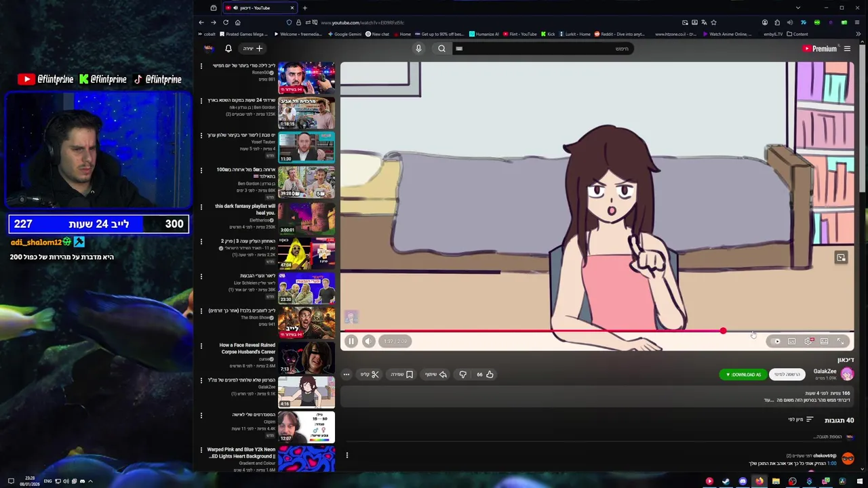Open 'Warped Pink and Blue Y2k Neon' title
This screenshot has height=488, width=868.
coord(241,453)
